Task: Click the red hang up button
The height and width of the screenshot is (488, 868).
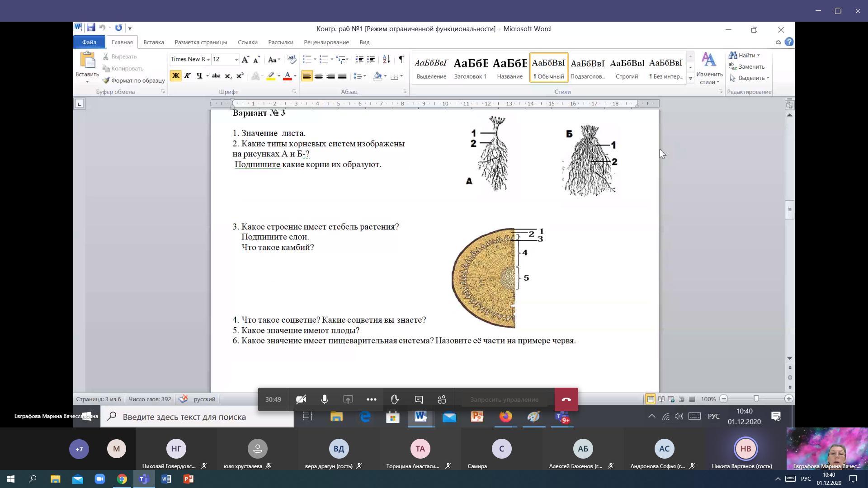Action: (x=566, y=399)
